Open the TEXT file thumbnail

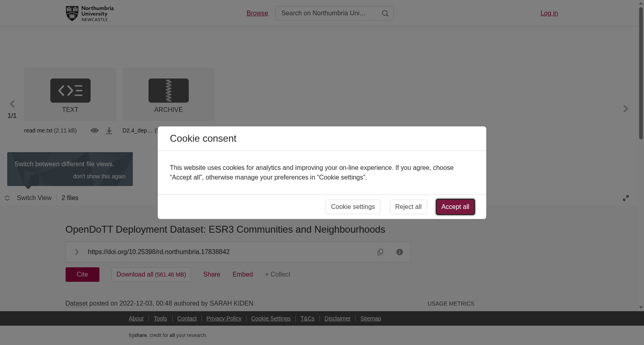[70, 94]
